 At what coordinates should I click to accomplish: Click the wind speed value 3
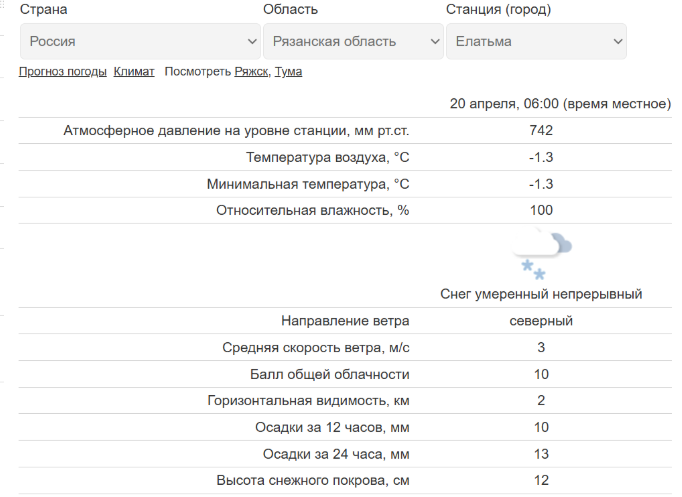tap(541, 347)
